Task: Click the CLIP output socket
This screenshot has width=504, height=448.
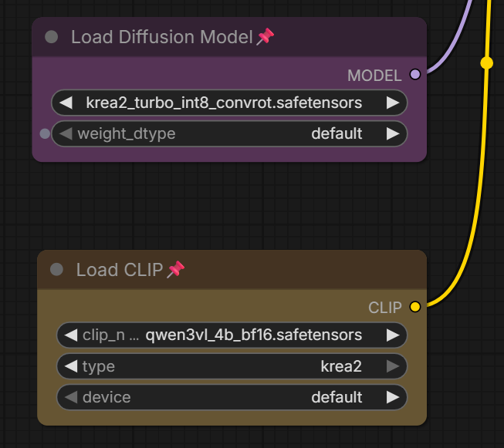Action: (x=415, y=307)
